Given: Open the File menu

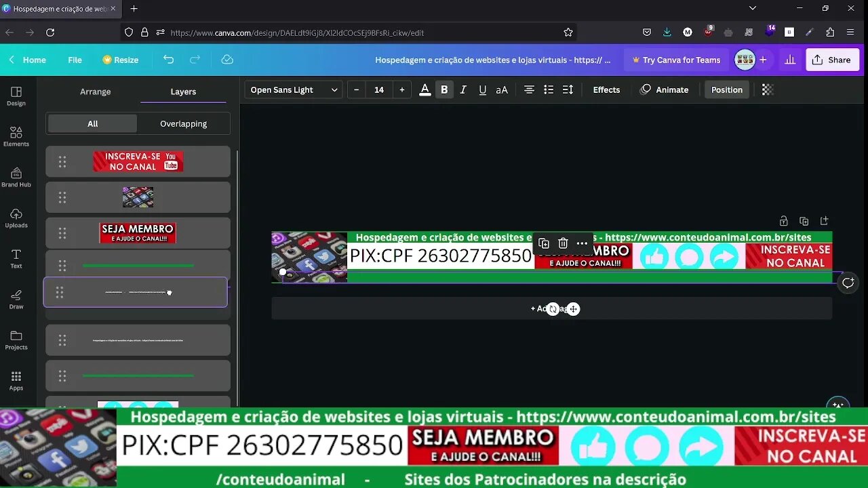Looking at the screenshot, I should click(75, 60).
